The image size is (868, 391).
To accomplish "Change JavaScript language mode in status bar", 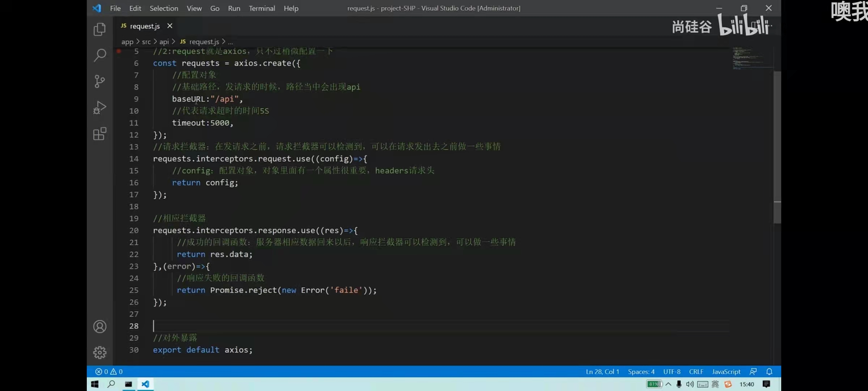I will point(726,372).
